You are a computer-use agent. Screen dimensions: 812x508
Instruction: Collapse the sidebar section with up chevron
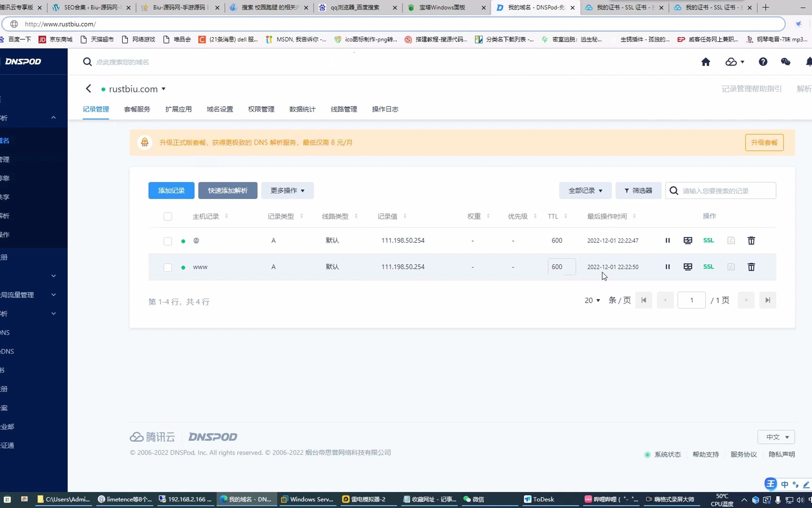54,117
